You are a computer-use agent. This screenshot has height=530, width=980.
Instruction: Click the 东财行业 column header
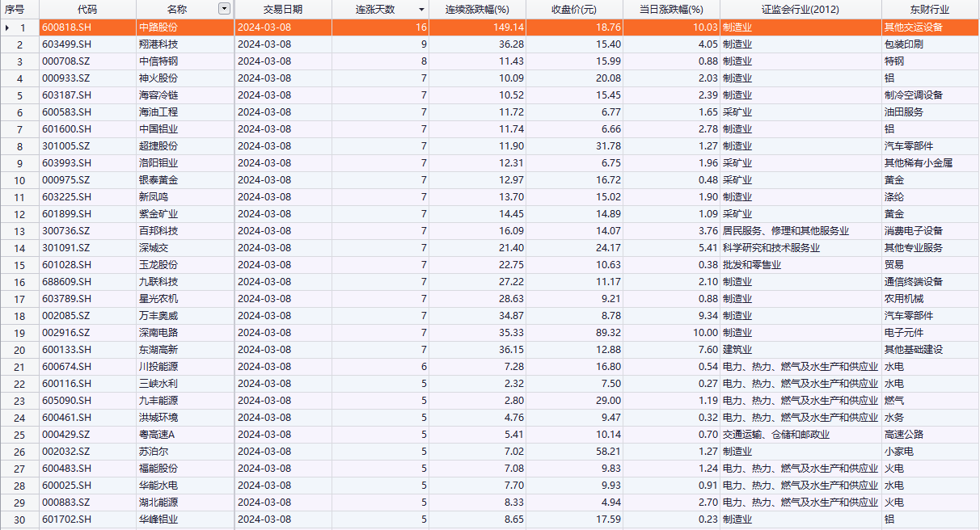pyautogui.click(x=929, y=10)
